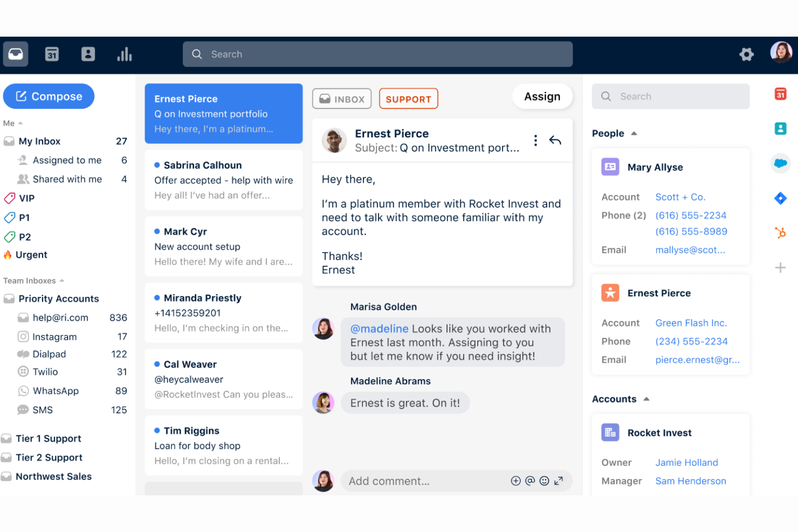Click the reply arrow on Ernest's message

[555, 141]
